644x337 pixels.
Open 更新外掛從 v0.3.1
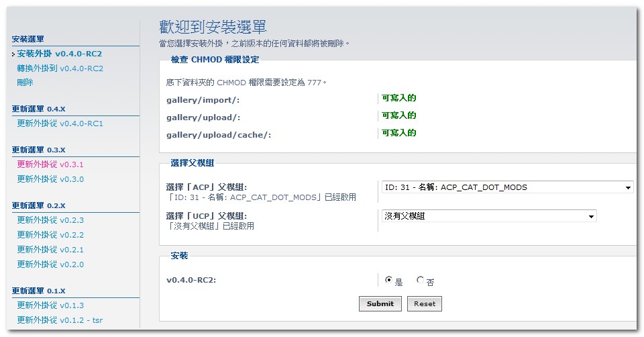click(50, 164)
